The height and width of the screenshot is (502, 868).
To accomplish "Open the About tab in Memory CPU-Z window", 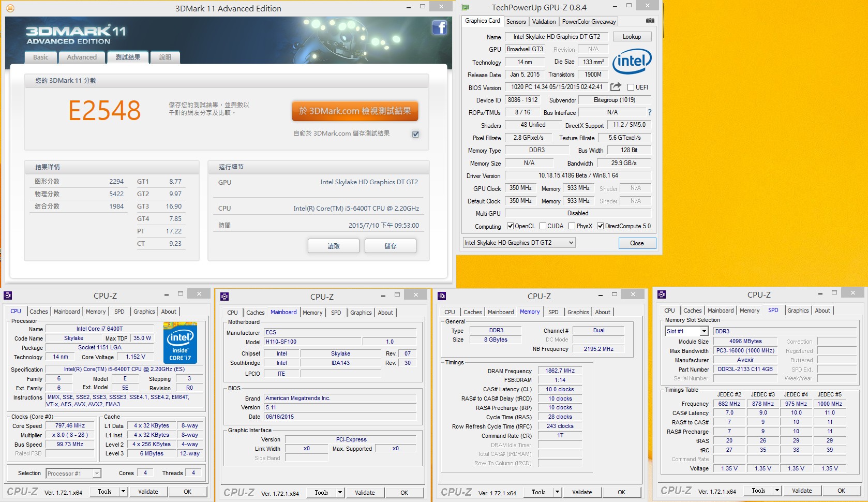I will coord(603,312).
